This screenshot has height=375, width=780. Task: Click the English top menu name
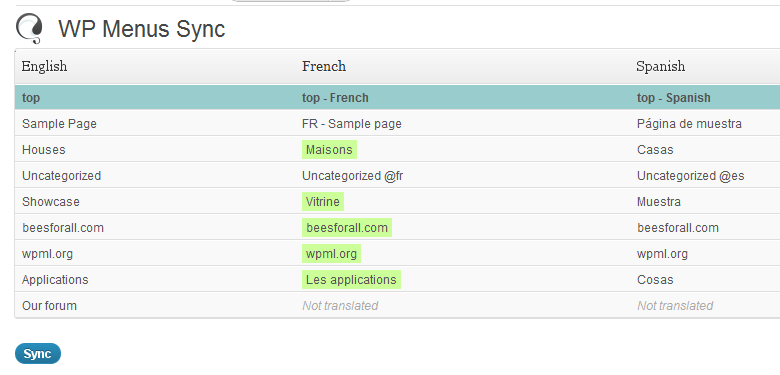pyautogui.click(x=31, y=98)
